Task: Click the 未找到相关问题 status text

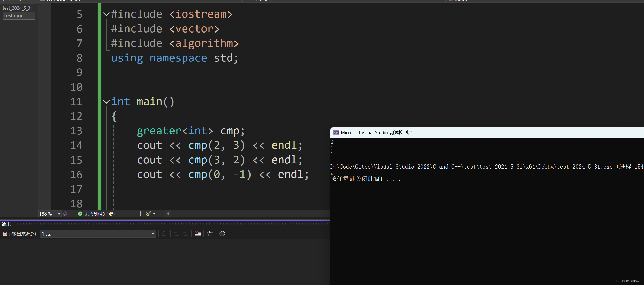Action: pos(100,214)
